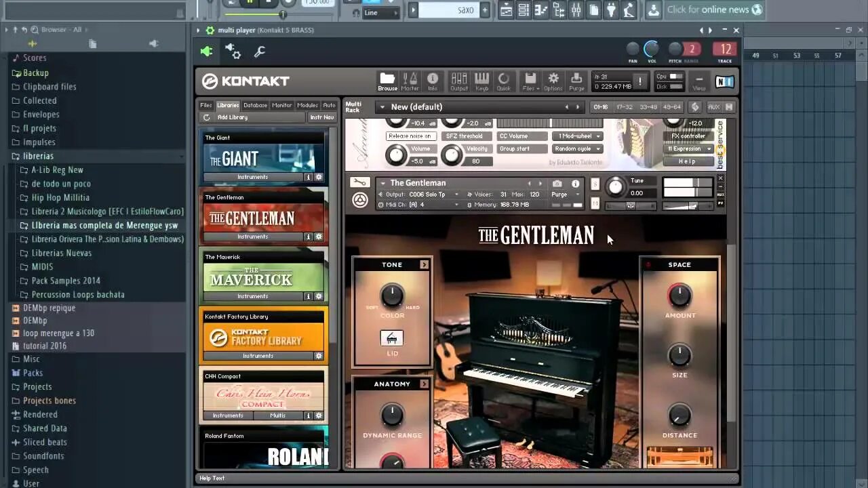Adjust the Tone Color knob

tap(392, 296)
